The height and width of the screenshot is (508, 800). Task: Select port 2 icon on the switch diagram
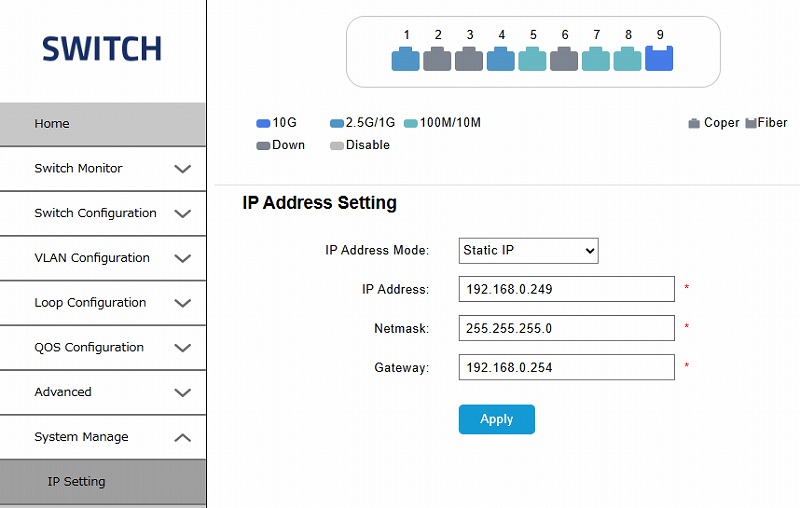437,59
